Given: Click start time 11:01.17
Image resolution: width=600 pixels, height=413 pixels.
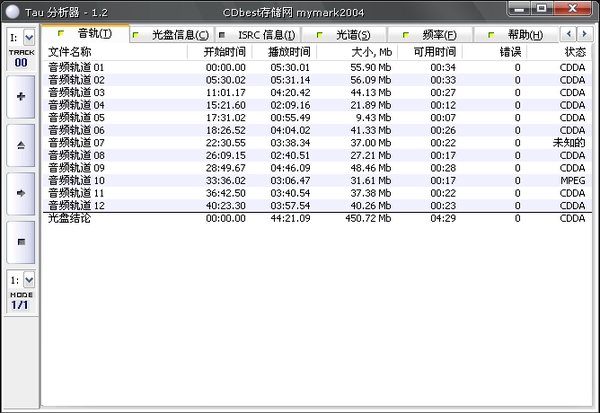Looking at the screenshot, I should (226, 93).
